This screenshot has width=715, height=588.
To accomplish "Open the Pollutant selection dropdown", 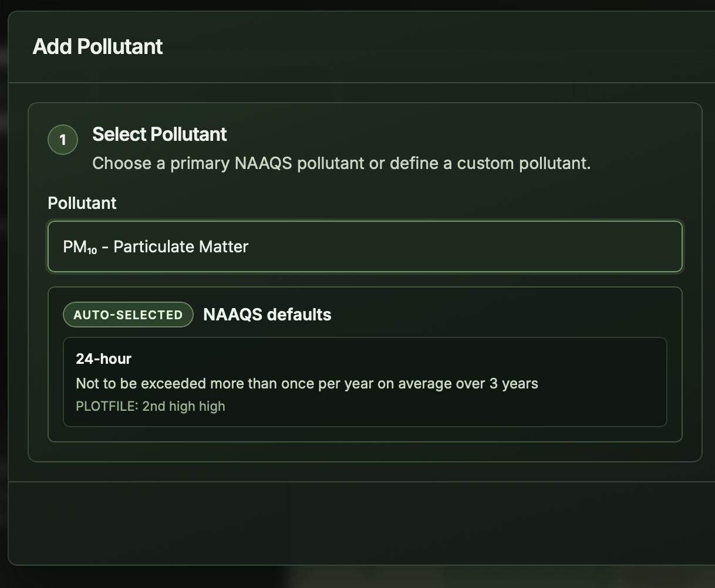I will pyautogui.click(x=365, y=246).
